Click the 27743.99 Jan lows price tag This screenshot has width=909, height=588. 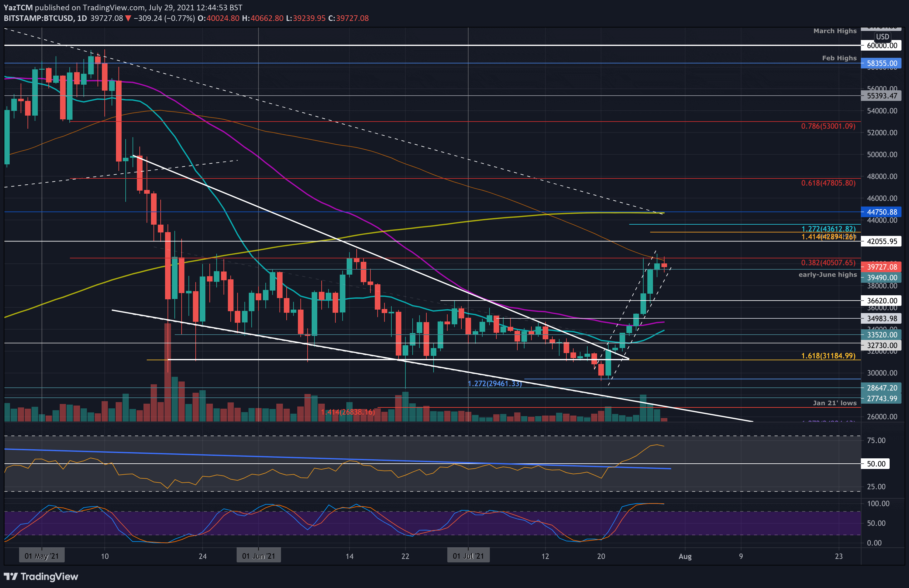coord(881,398)
